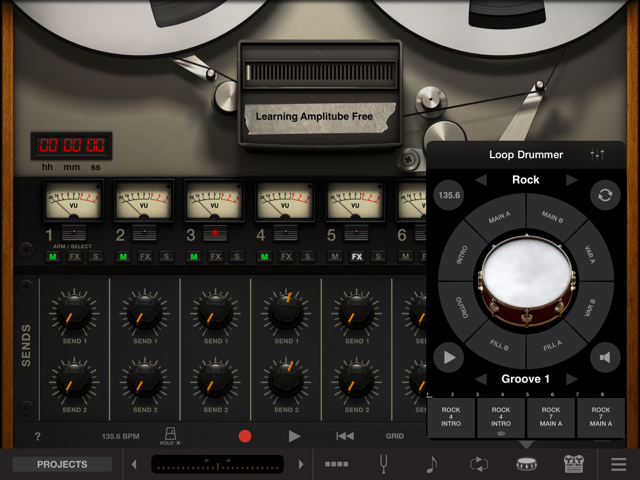The width and height of the screenshot is (640, 480).
Task: Go to previous groove before Groove 1
Action: [x=481, y=379]
